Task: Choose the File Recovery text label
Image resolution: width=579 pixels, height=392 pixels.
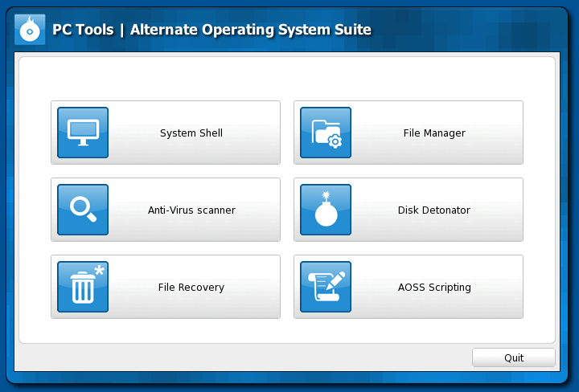Action: click(x=191, y=288)
